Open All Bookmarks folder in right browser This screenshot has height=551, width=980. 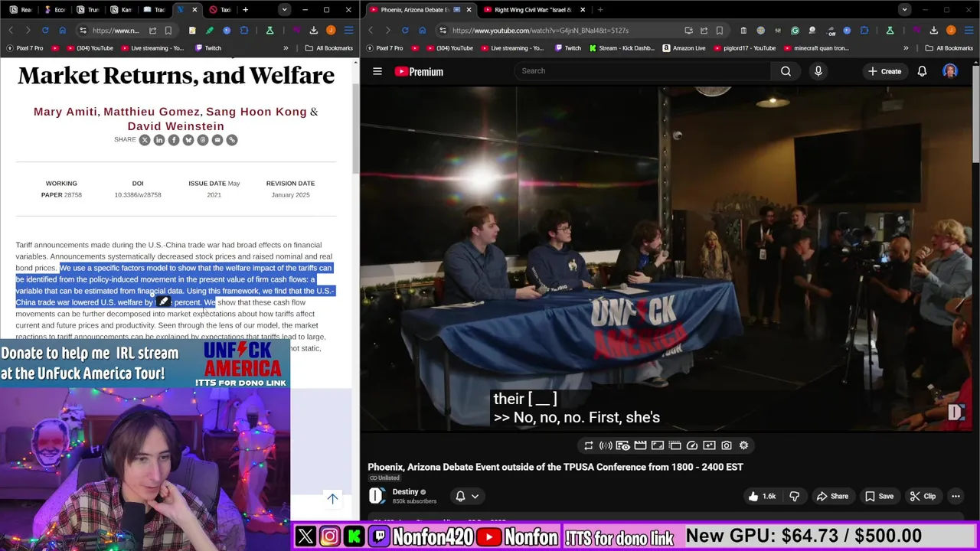(x=949, y=48)
